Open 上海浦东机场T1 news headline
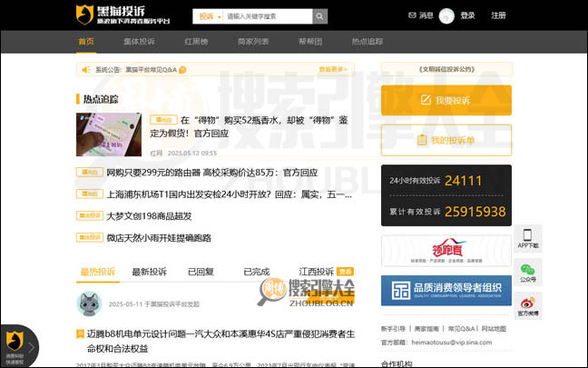 pos(230,194)
